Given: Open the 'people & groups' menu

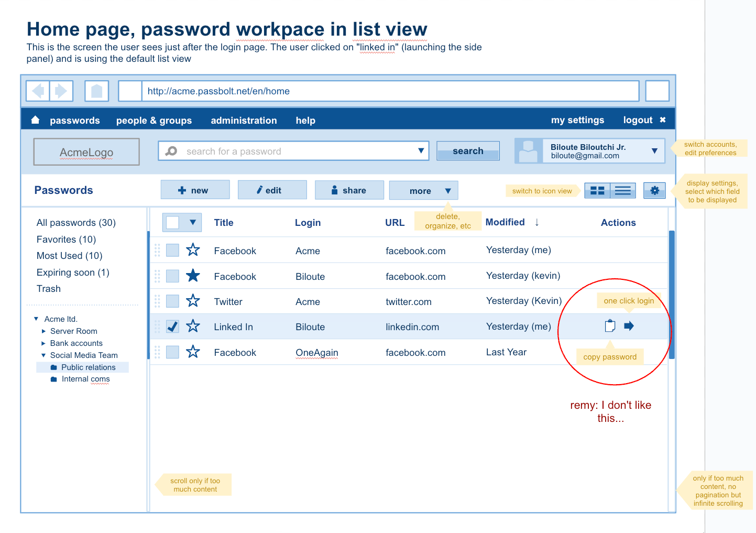Looking at the screenshot, I should click(x=154, y=120).
